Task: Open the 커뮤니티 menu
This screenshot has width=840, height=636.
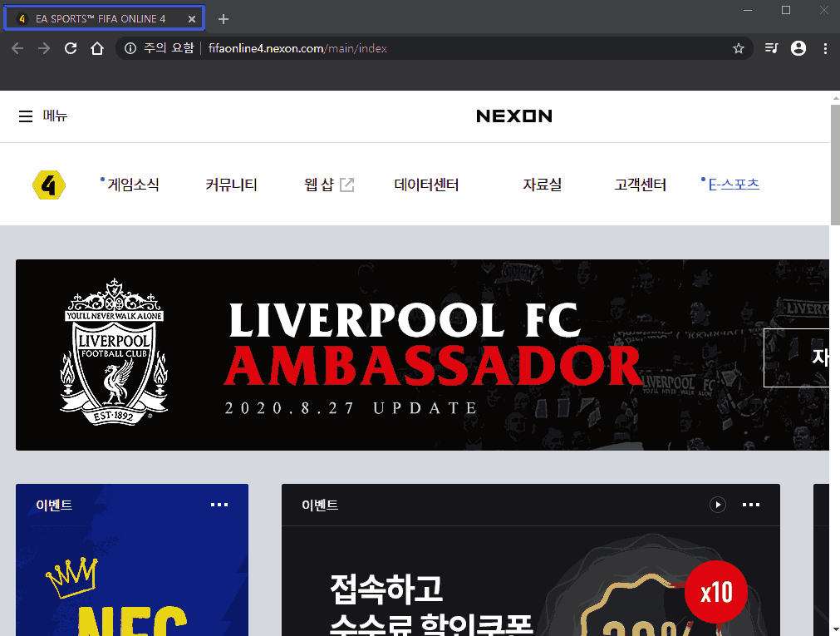Action: 232,185
